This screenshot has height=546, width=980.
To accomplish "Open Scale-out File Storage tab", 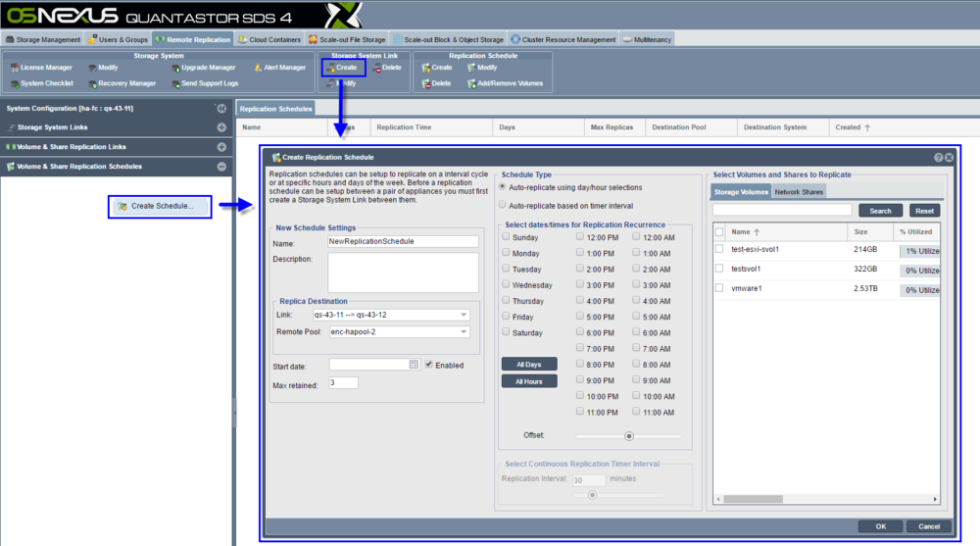I will 347,39.
